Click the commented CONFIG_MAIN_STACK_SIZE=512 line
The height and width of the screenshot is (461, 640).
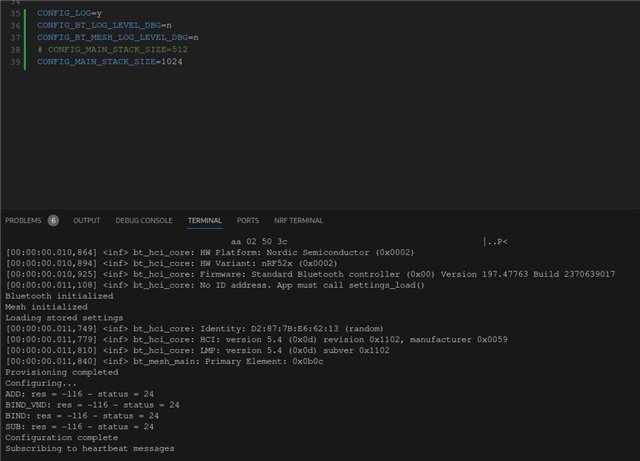coord(112,49)
